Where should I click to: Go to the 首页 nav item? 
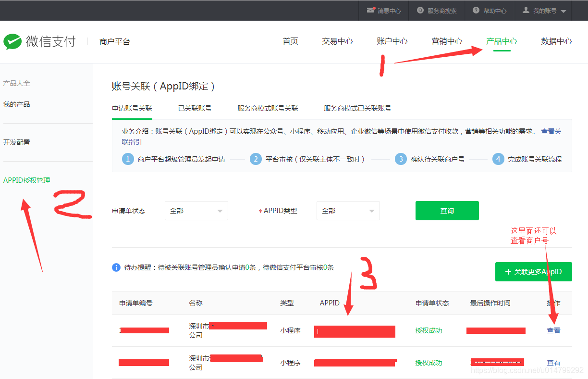point(290,41)
